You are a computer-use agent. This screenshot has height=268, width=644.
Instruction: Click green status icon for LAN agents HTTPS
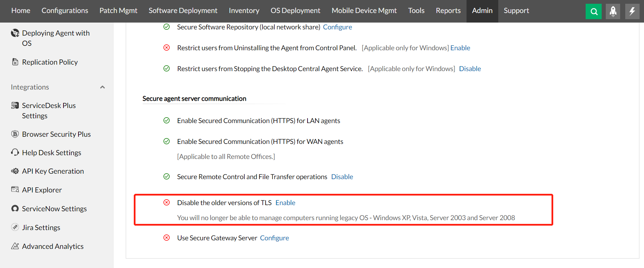pos(167,120)
